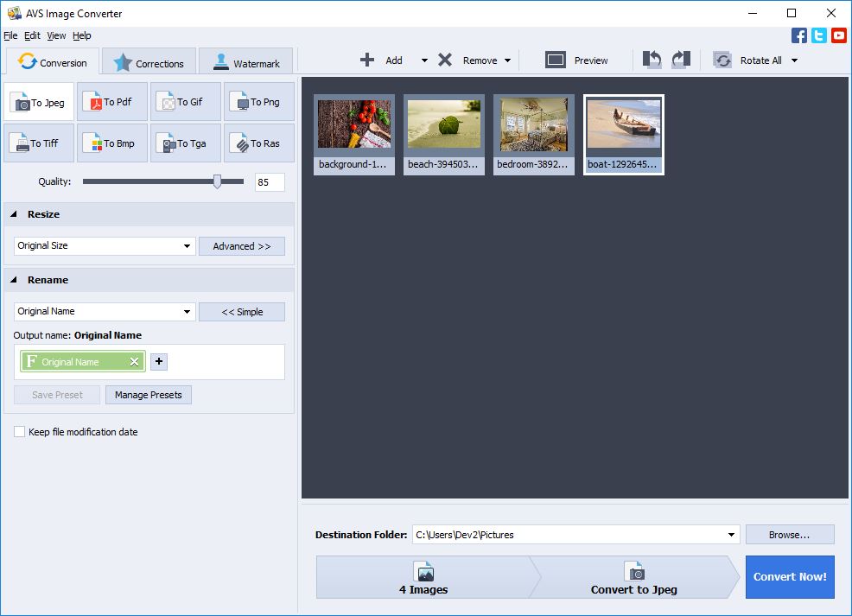Click the Remove X icon
Screen dimensions: 852x616
pos(445,60)
